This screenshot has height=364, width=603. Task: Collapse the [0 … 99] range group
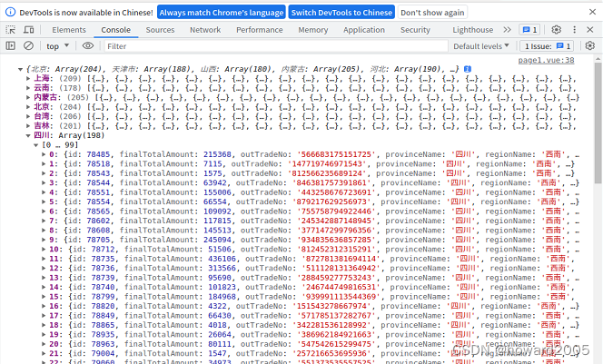[35, 145]
